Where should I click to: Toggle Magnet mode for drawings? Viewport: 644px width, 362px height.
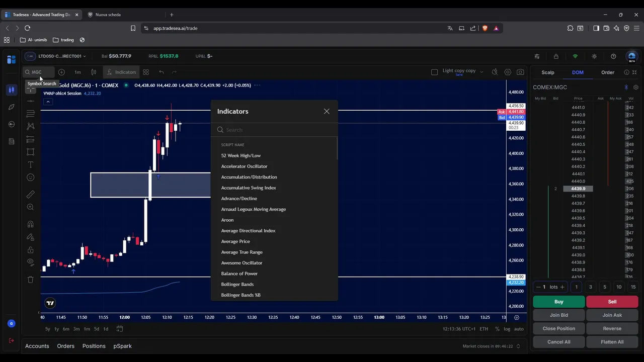tap(31, 224)
